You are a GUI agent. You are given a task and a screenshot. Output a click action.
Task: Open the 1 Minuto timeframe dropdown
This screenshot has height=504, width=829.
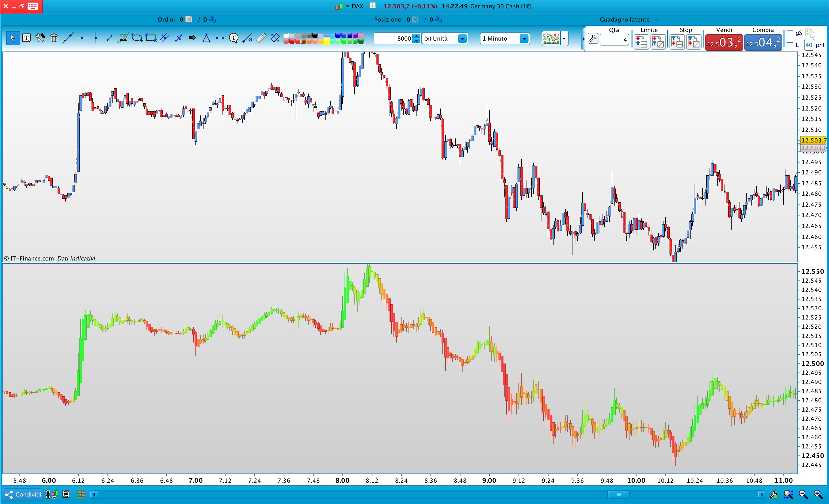point(524,39)
